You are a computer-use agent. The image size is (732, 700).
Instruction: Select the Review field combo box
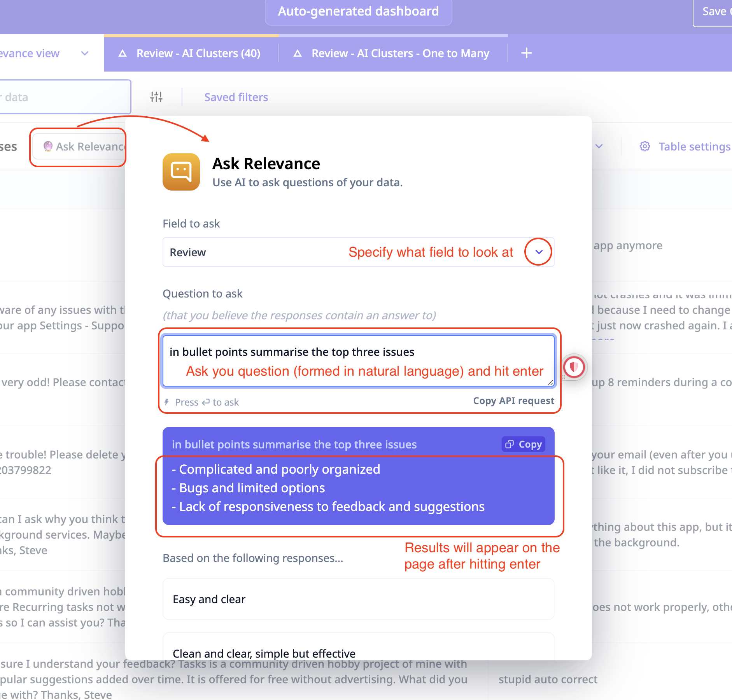(358, 252)
